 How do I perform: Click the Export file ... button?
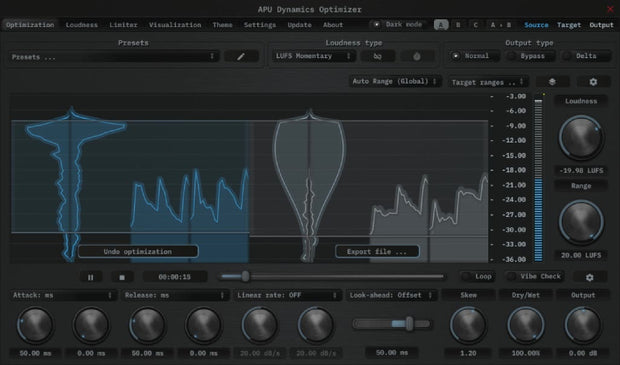coord(377,252)
